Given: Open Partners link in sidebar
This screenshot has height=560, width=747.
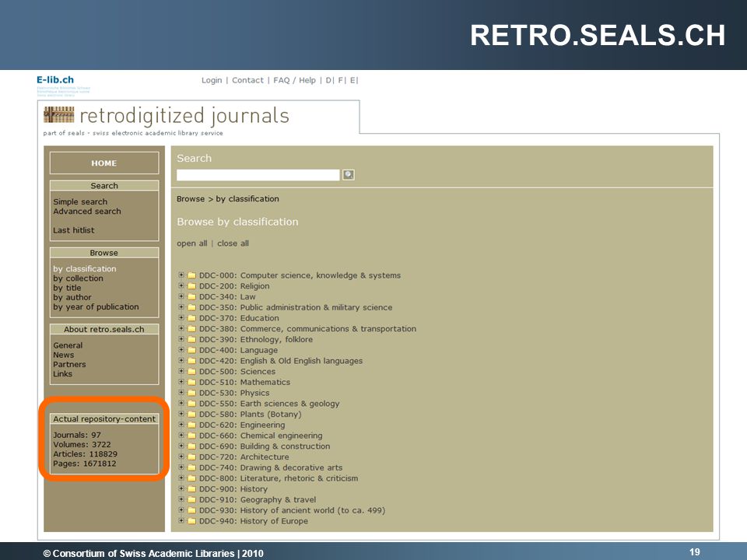Looking at the screenshot, I should click(69, 364).
